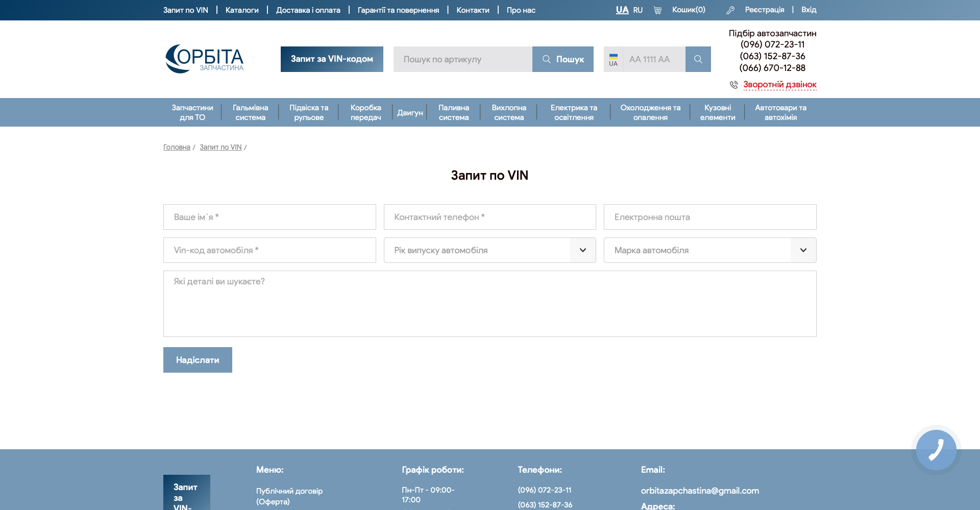Open the Підвіска та рульове category

click(309, 112)
